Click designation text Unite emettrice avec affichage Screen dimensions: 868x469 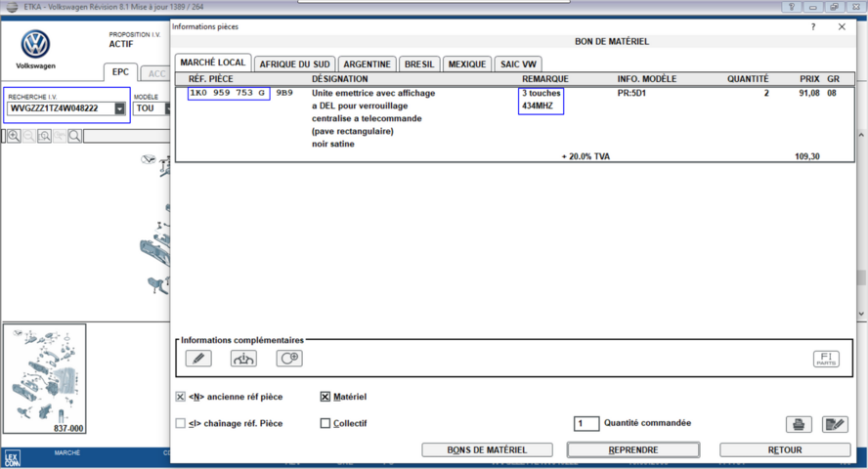[x=373, y=93]
